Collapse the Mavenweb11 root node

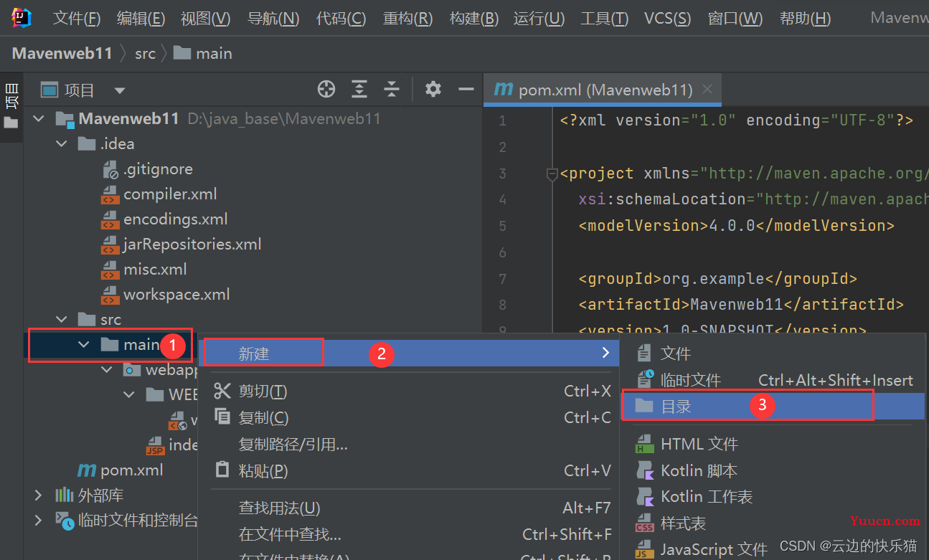tap(38, 119)
